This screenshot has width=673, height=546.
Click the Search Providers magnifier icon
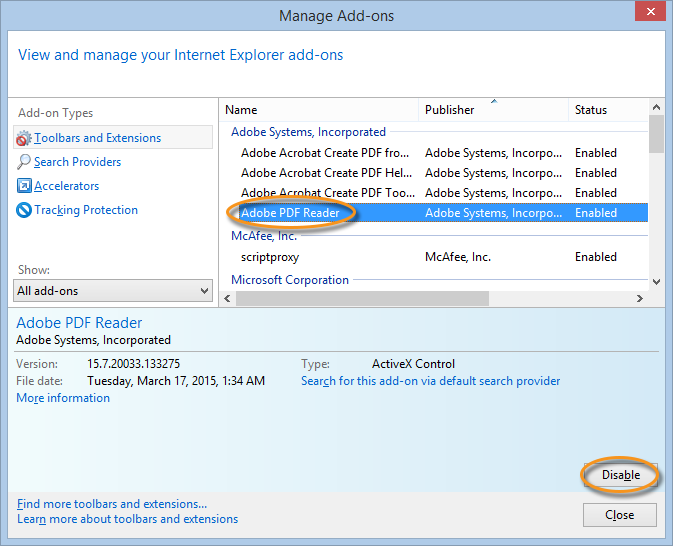click(25, 162)
